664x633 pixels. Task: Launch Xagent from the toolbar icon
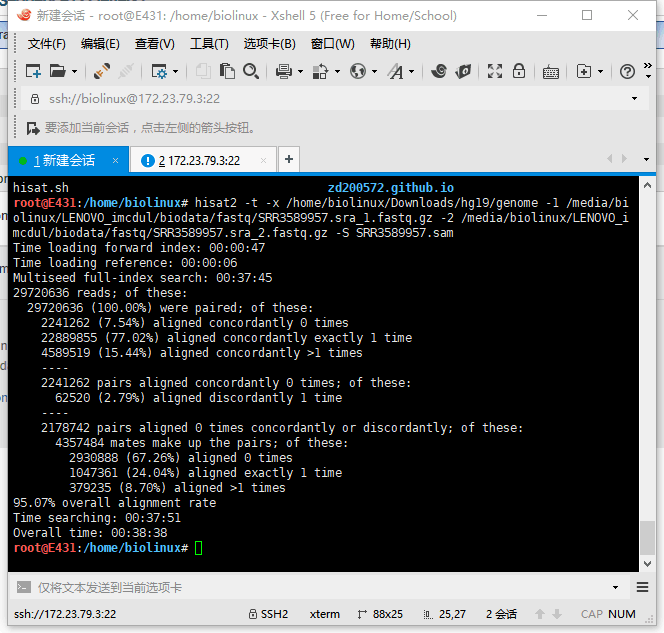(463, 71)
